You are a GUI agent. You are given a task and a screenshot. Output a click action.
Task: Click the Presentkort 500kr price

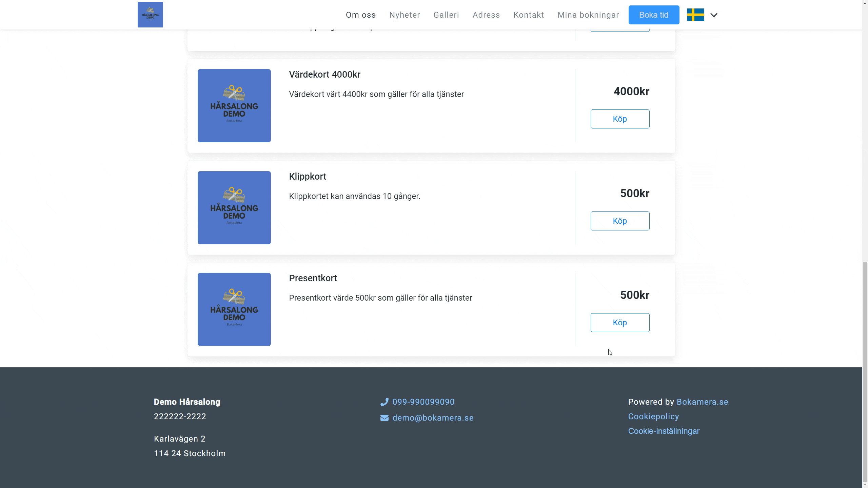point(635,295)
